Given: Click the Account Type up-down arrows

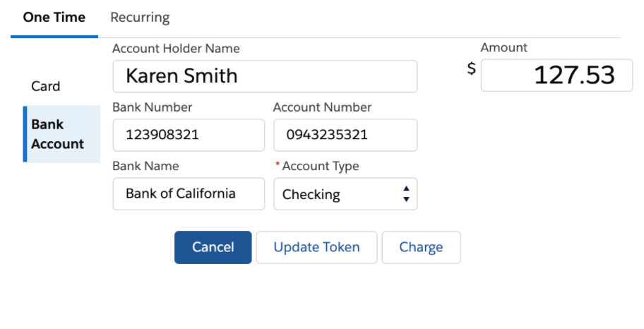Looking at the screenshot, I should point(406,194).
